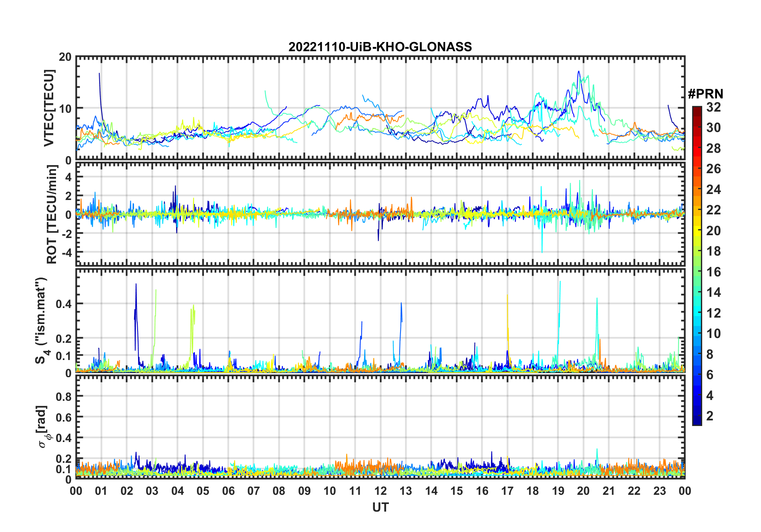Image resolution: width=761 pixels, height=532 pixels.
Task: Click the colorbar beside tick label 12
Action: pos(697,313)
